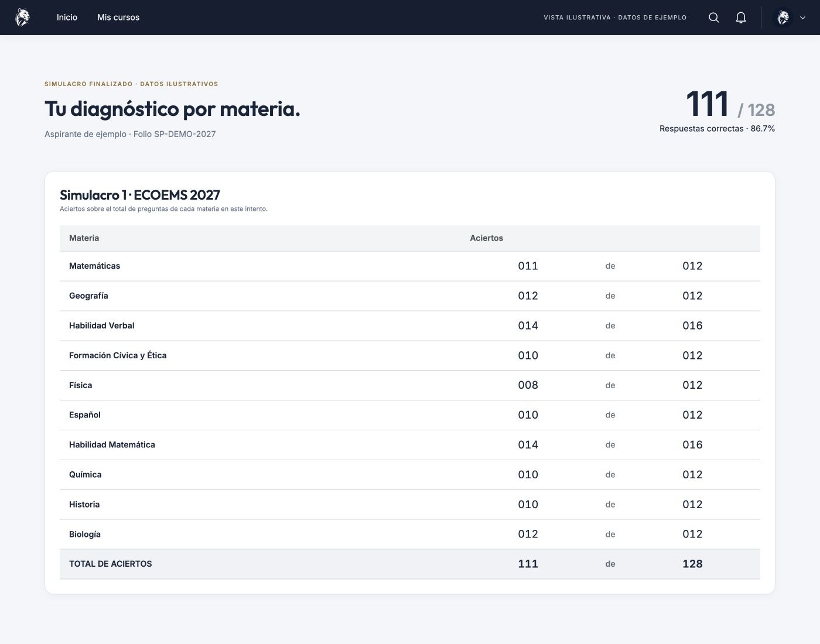The image size is (820, 644).
Task: Click the 016 total in Habilidad Matemática row
Action: 692,445
